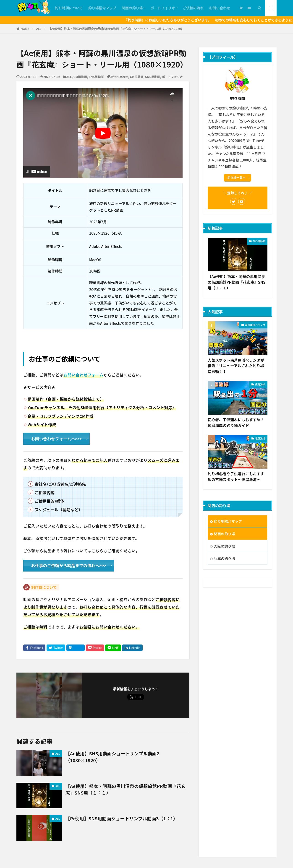Click ALL breadcrumb link

(x=39, y=29)
